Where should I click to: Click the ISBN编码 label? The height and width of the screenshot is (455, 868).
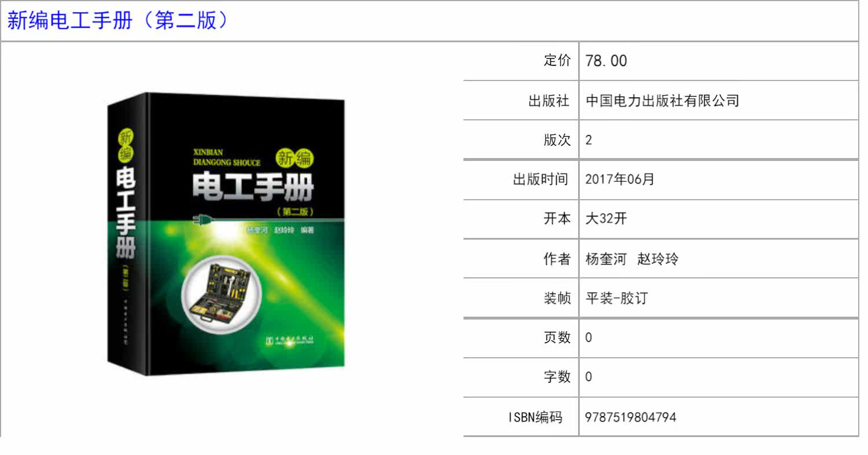tap(535, 417)
